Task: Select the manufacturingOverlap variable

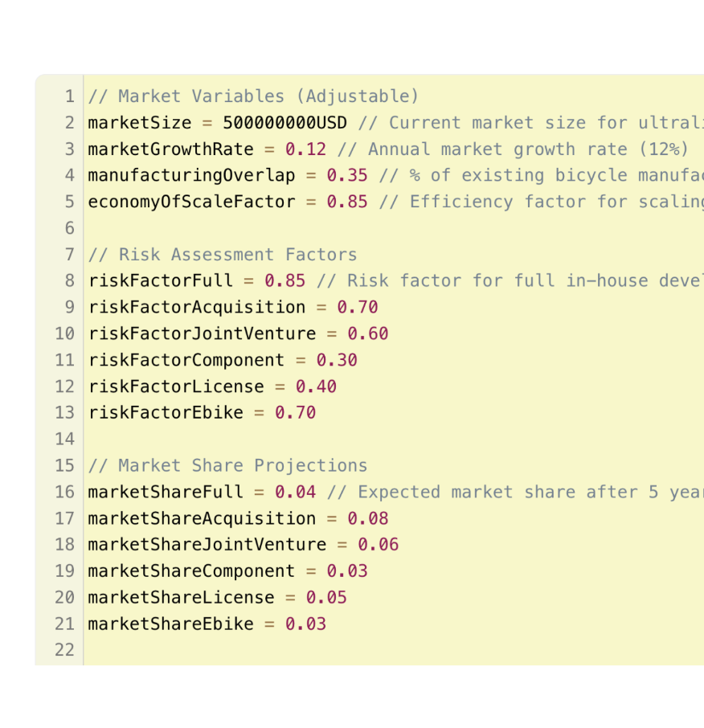Action: point(191,176)
